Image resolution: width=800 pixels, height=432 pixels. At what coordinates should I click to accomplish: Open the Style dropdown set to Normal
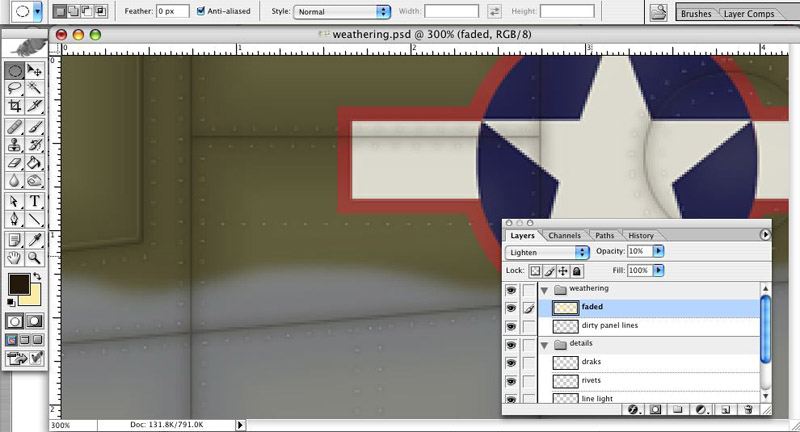(x=342, y=12)
